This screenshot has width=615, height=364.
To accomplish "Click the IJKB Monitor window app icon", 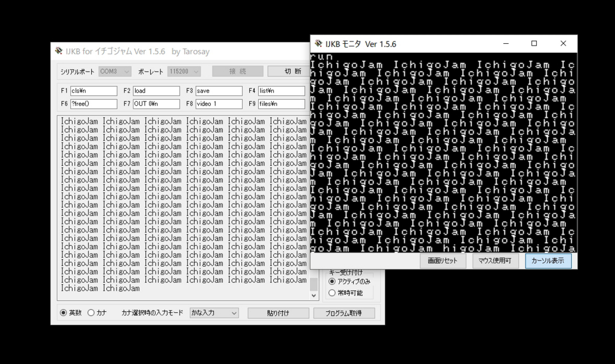I will 318,43.
